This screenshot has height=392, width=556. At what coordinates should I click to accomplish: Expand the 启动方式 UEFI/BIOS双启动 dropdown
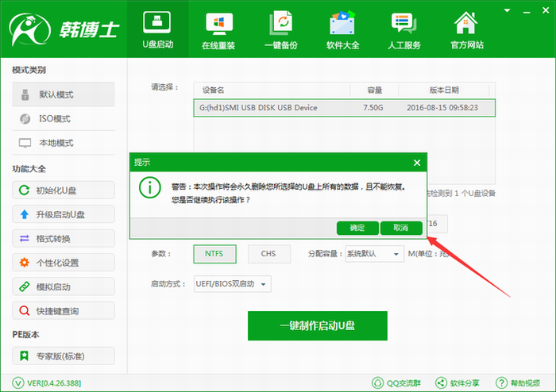[x=232, y=284]
